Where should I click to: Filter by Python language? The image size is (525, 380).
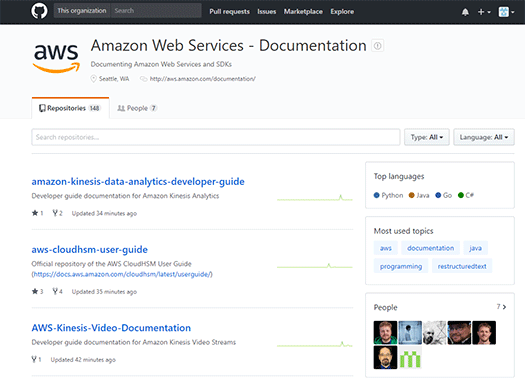point(388,195)
